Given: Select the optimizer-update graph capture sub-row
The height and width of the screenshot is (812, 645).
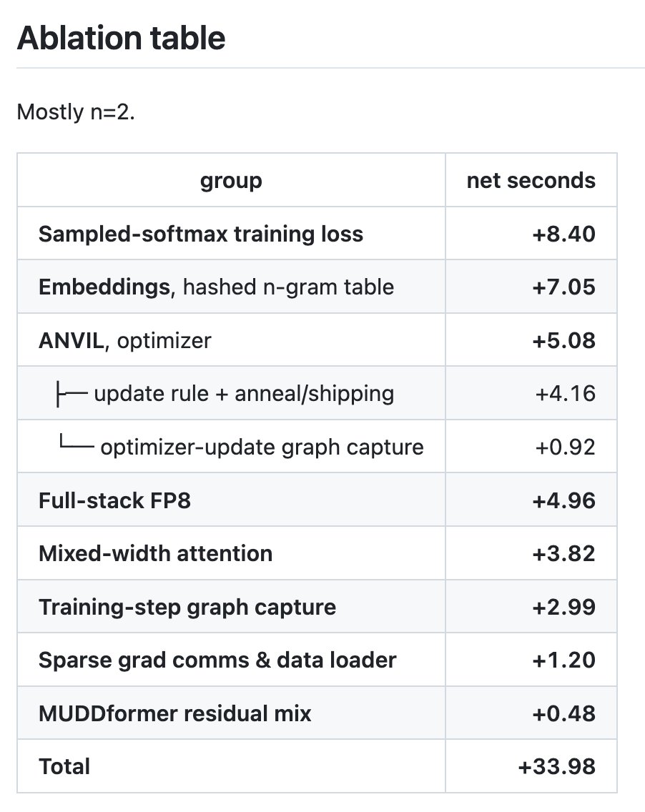Looking at the screenshot, I should pyautogui.click(x=317, y=447).
